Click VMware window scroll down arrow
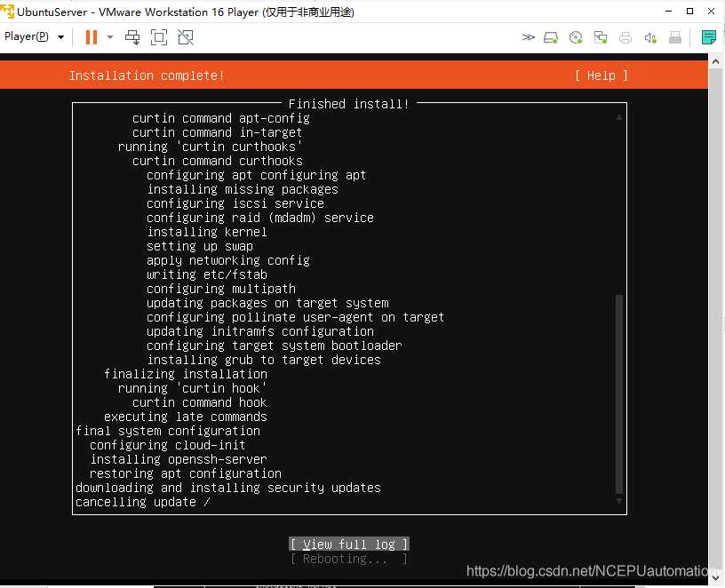The height and width of the screenshot is (588, 725). pos(716,577)
